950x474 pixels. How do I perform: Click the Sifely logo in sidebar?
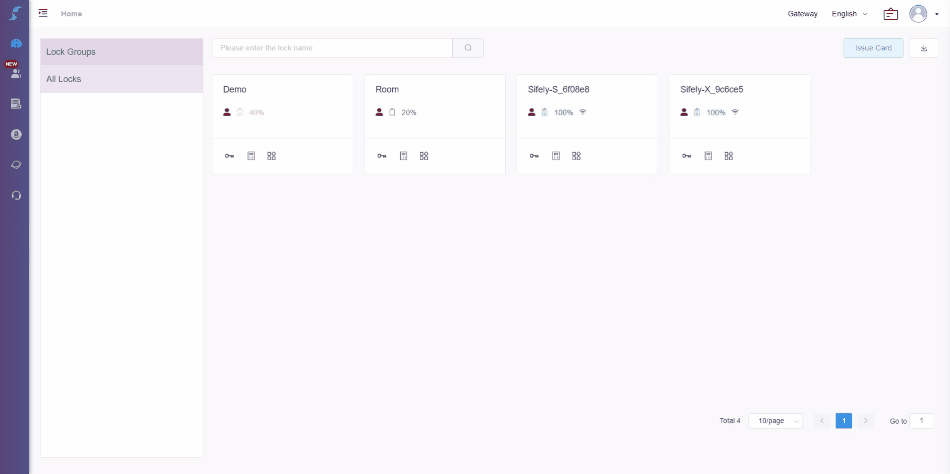click(x=15, y=13)
